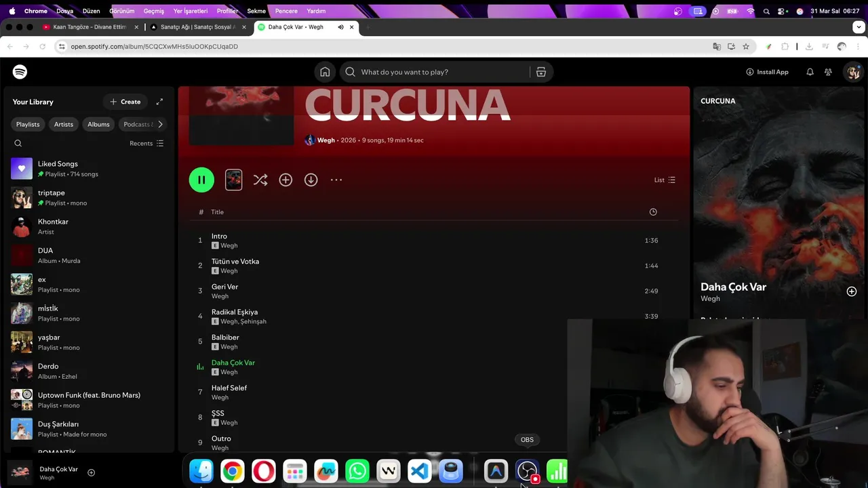Screen dimensions: 868x488
Task: Switch to the Sanatçı Ağı browser tab
Action: (x=196, y=27)
